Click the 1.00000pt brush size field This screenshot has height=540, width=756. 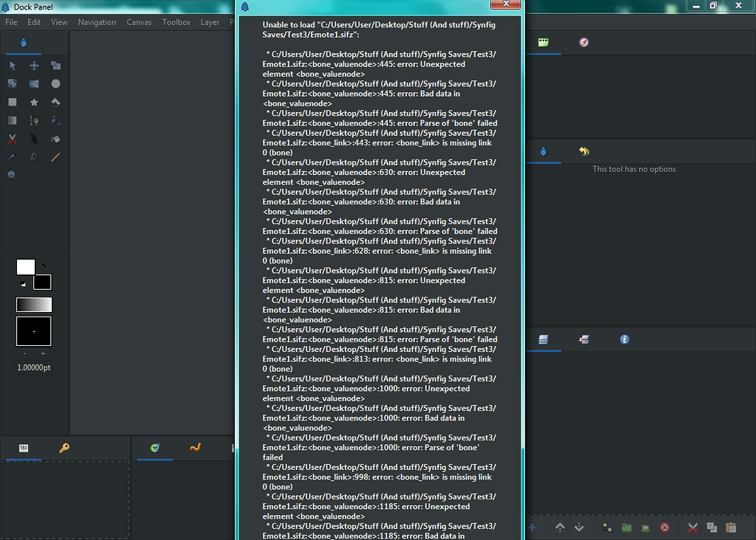point(34,367)
